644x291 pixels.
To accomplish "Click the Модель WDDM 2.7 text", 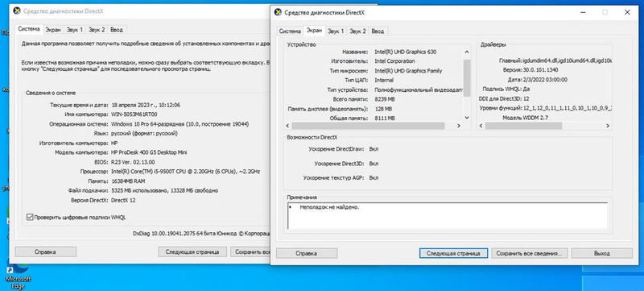I will tap(525, 118).
